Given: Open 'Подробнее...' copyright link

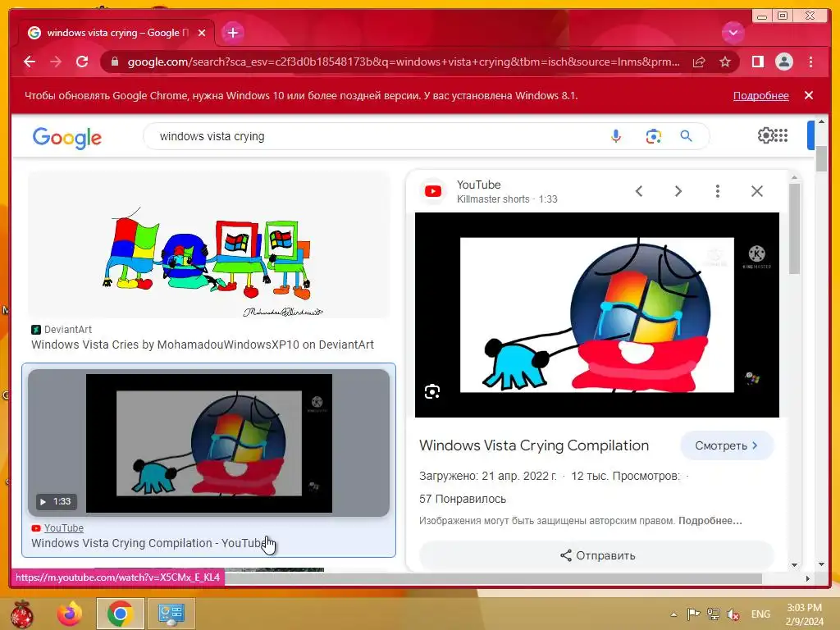Looking at the screenshot, I should pos(710,521).
